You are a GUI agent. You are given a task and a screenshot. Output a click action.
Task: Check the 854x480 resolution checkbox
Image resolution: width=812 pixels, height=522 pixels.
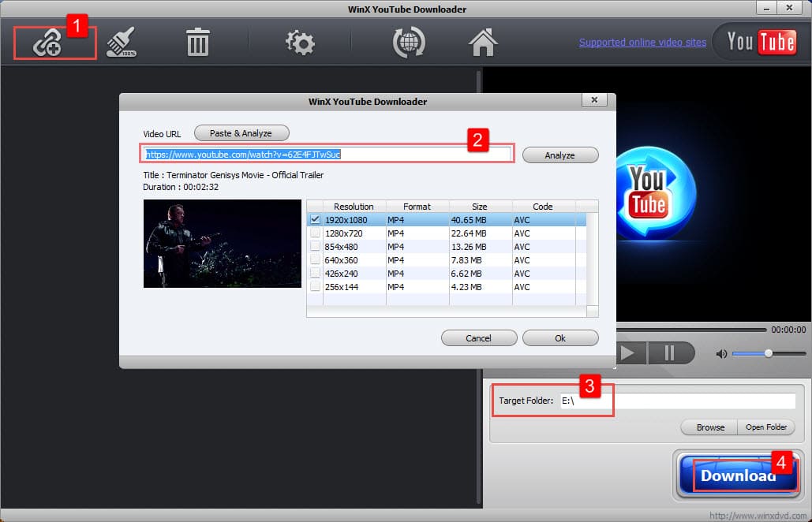click(x=315, y=246)
